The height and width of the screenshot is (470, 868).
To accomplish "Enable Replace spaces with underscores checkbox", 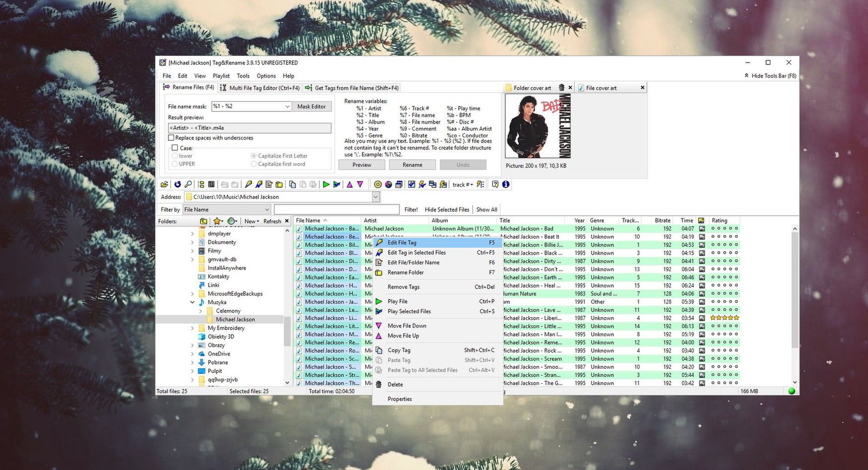I will point(171,138).
